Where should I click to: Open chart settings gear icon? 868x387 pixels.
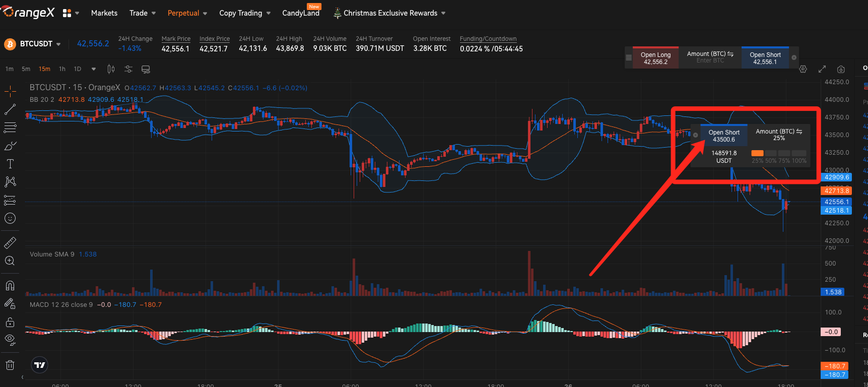tap(803, 69)
